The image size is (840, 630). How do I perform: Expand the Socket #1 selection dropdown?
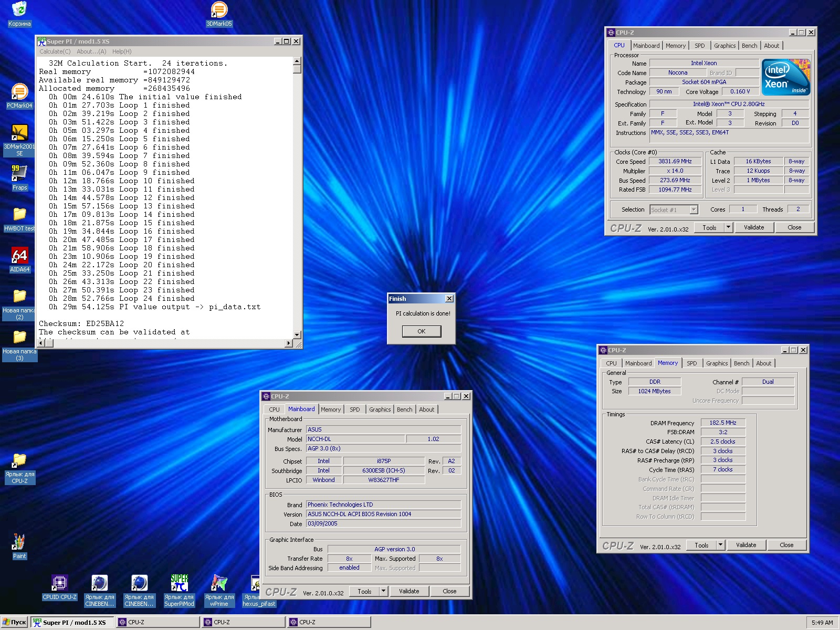coord(694,210)
